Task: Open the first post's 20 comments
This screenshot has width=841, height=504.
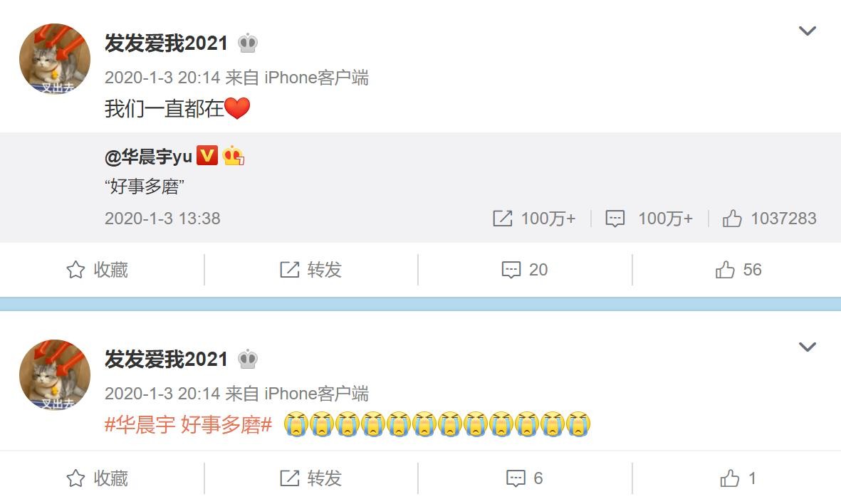Action: pos(525,270)
